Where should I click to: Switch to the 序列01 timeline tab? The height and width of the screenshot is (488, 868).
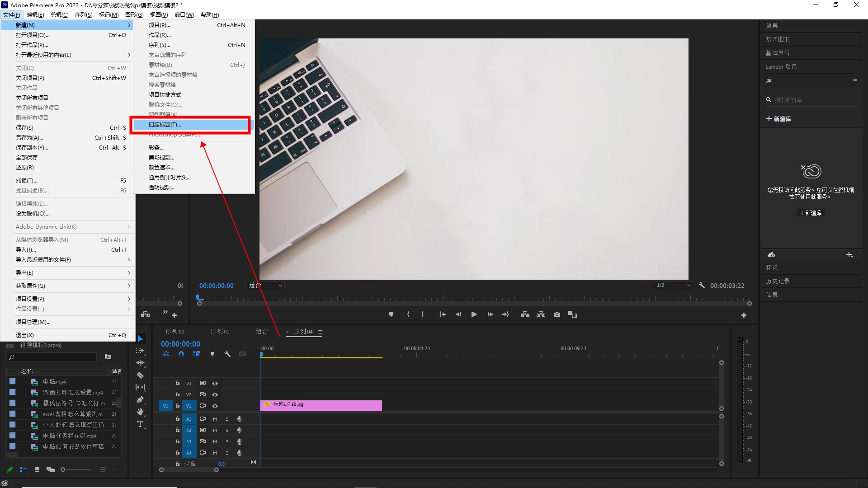(x=220, y=331)
